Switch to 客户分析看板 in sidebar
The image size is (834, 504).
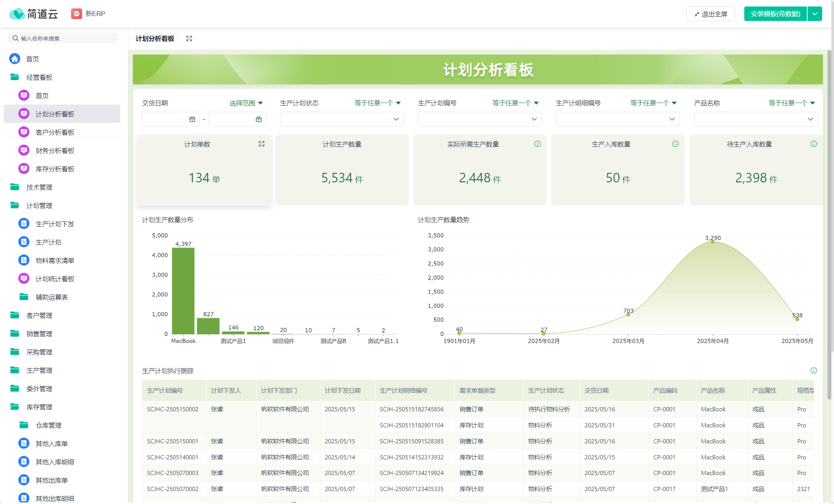pos(55,132)
